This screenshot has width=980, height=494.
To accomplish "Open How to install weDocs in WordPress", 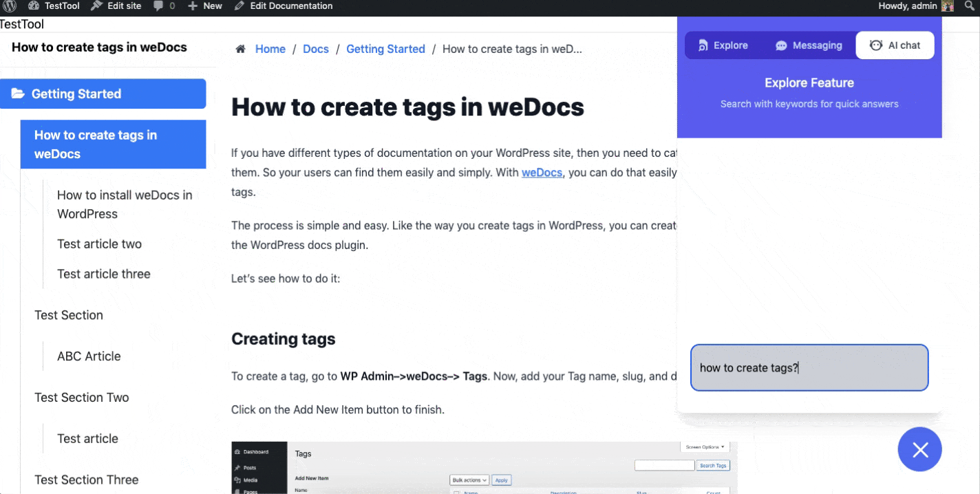I will [125, 204].
